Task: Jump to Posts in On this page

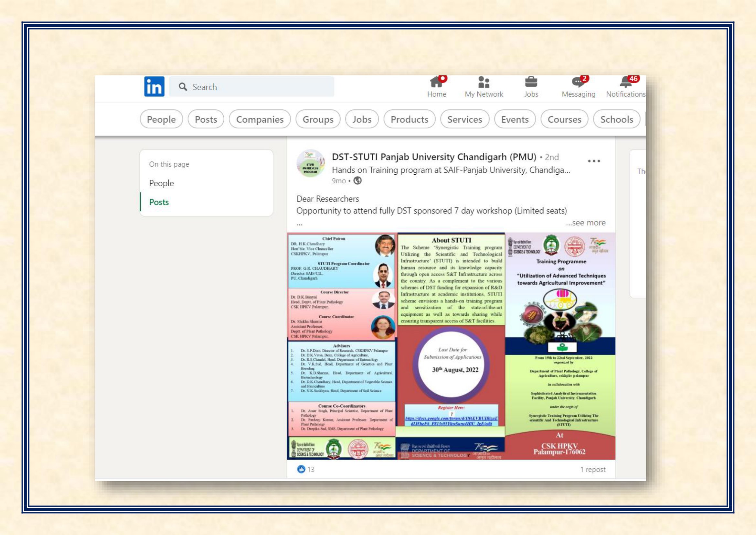Action: (159, 202)
